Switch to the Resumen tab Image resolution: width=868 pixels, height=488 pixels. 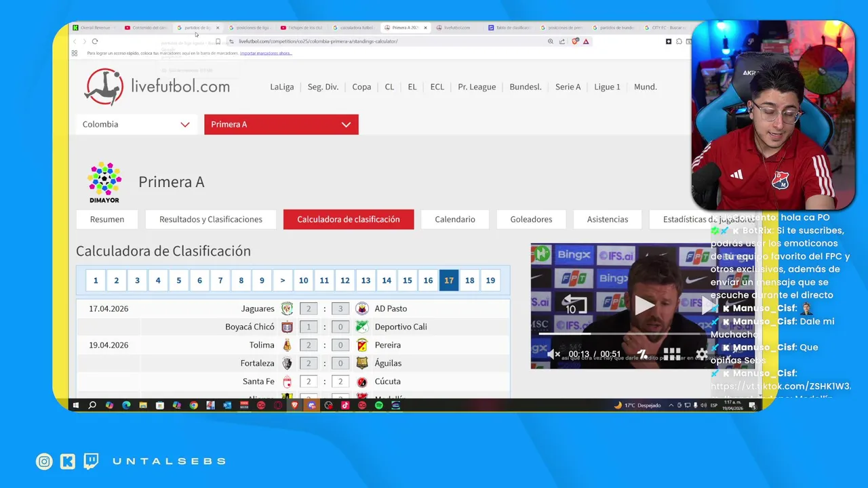[x=107, y=219]
